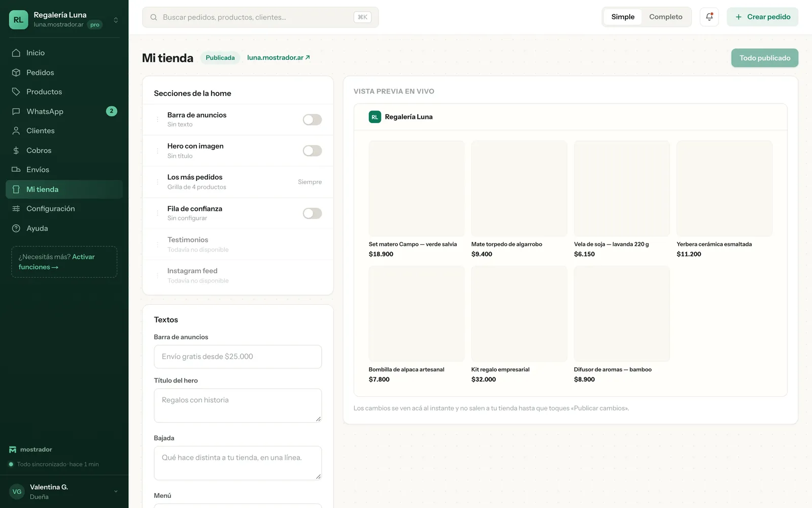This screenshot has height=508, width=812.
Task: Click the WhatsApp unread badge
Action: [x=112, y=111]
